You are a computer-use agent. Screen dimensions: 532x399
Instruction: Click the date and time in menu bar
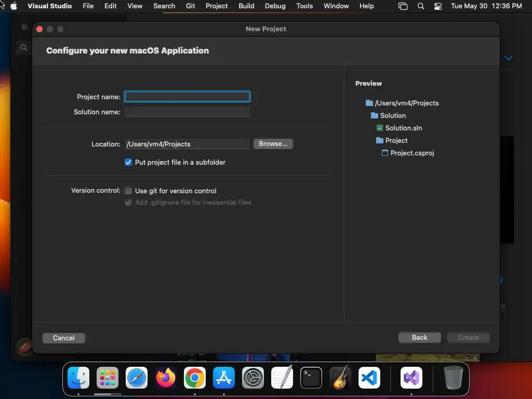(486, 6)
